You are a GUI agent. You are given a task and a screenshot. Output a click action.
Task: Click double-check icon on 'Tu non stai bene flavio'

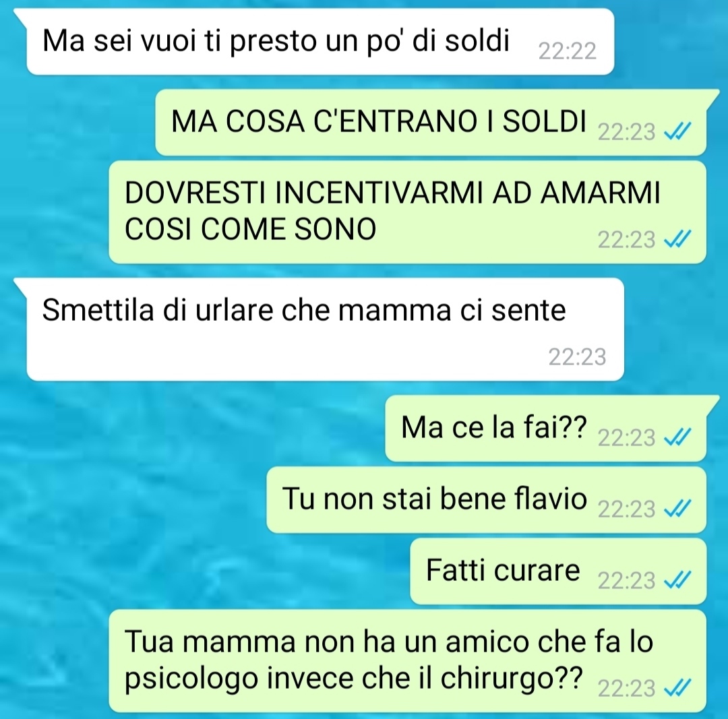(x=677, y=509)
